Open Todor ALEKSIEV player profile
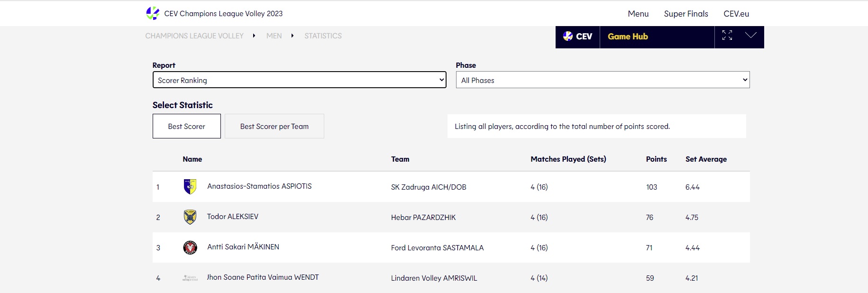Screen dimensions: 868x293 (233, 217)
